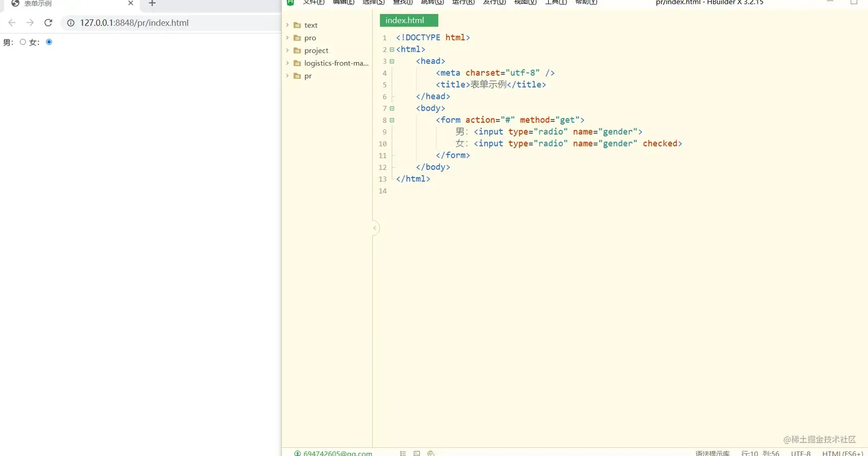Expand the pro folder chevron
This screenshot has width=868, height=456.
pos(288,38)
